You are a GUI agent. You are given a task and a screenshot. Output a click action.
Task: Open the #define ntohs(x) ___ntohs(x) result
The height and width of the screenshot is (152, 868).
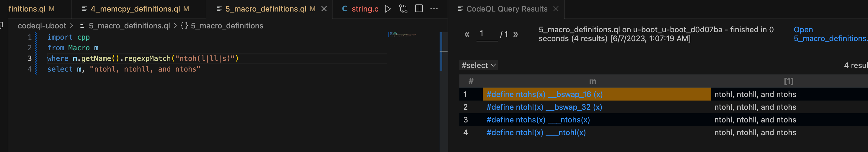538,120
